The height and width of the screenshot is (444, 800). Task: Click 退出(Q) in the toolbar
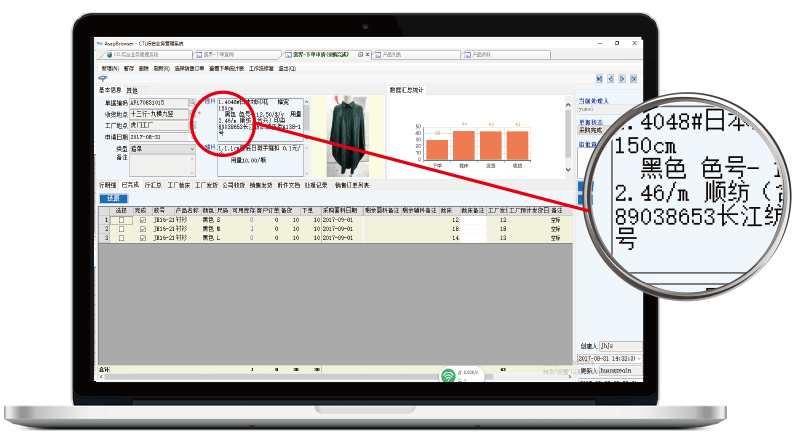click(287, 68)
